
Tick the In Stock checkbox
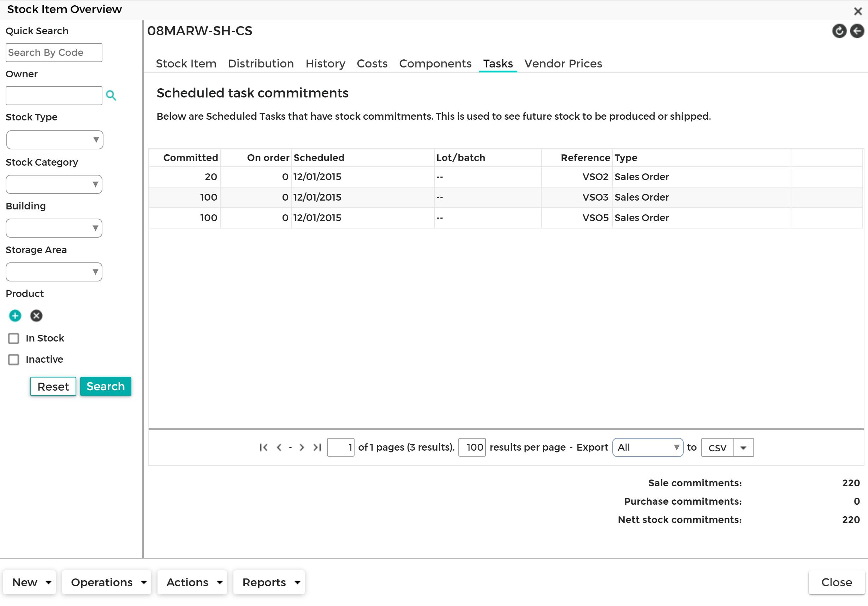(14, 338)
